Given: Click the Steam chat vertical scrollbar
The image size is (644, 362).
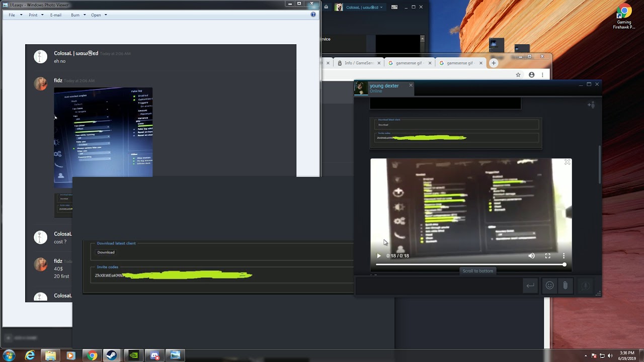Looking at the screenshot, I should 599,164.
